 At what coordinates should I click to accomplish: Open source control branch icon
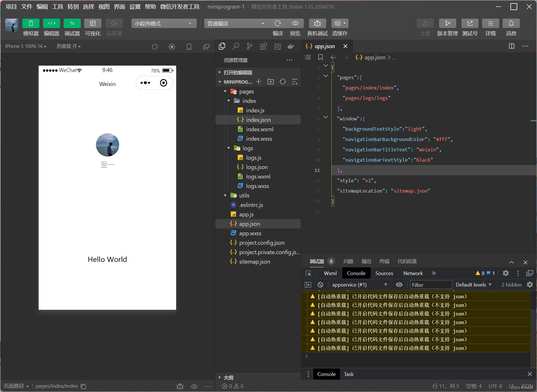[249, 46]
